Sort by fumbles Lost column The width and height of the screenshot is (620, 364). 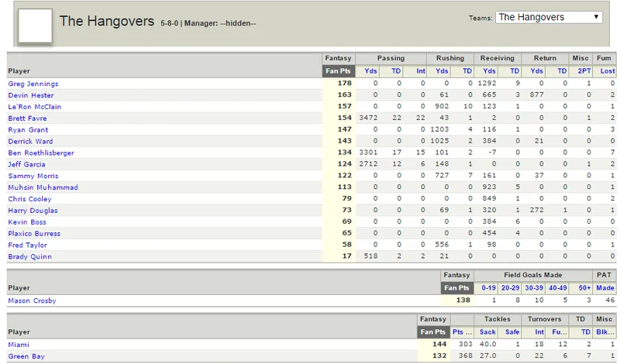coord(608,71)
